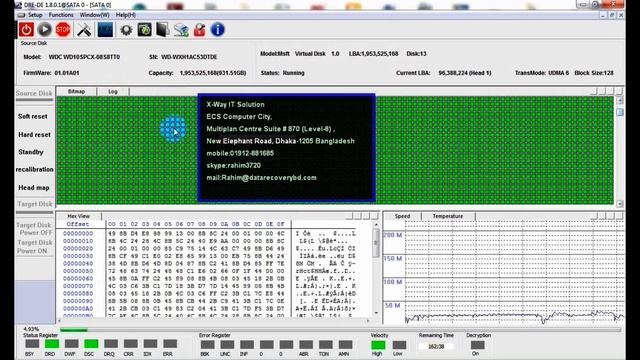The height and width of the screenshot is (360, 640).
Task: Click the ABR error register indicator
Action: [305, 344]
